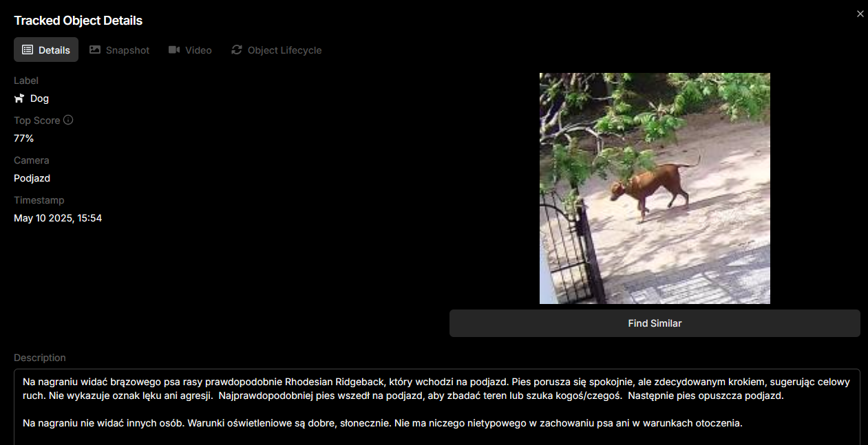The width and height of the screenshot is (868, 445).
Task: Click the May 10 2025 timestamp value
Action: (x=58, y=218)
